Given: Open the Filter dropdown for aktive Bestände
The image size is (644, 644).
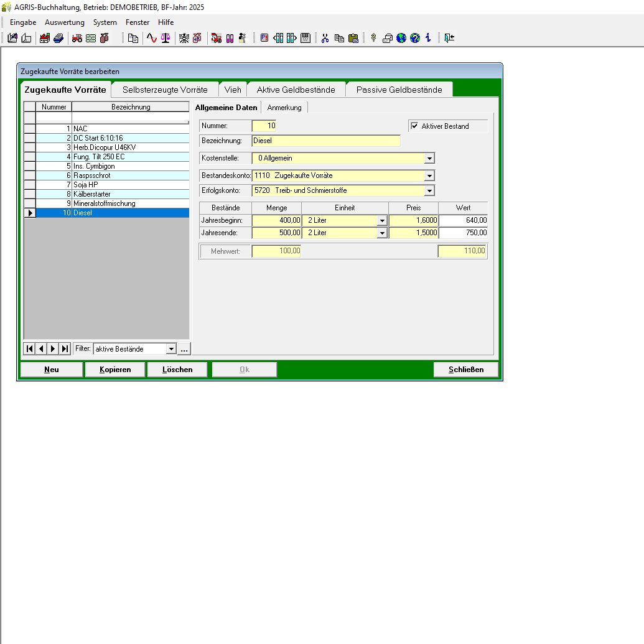Looking at the screenshot, I should (171, 349).
